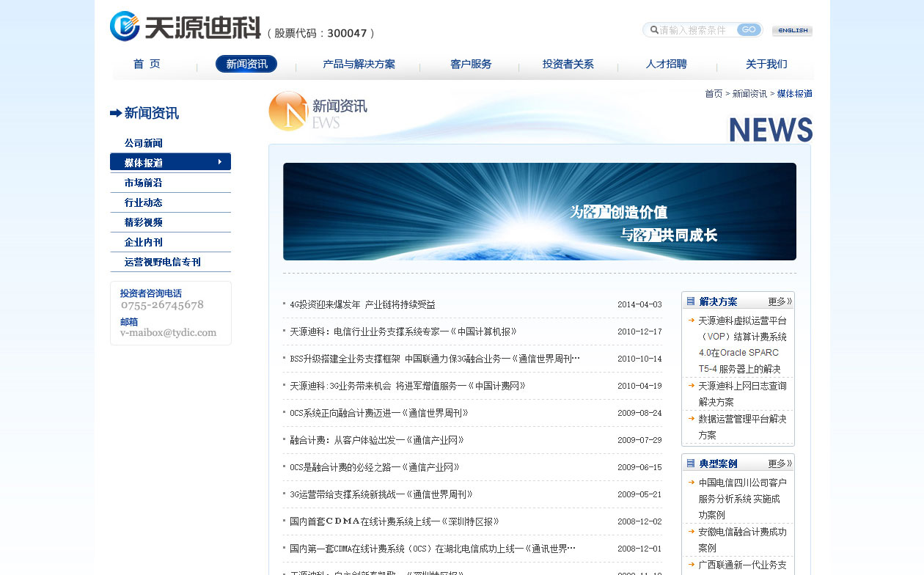The height and width of the screenshot is (575, 924).
Task: Click orange arrow next to 天源迪科虚拟运营平台
Action: point(691,320)
